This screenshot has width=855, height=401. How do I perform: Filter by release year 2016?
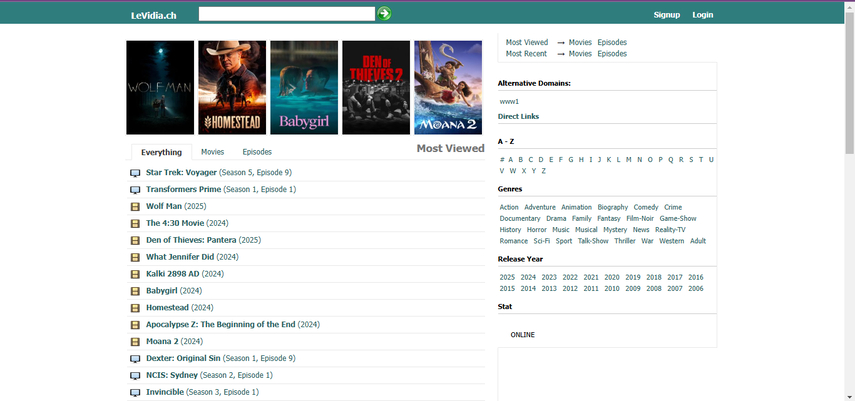696,277
